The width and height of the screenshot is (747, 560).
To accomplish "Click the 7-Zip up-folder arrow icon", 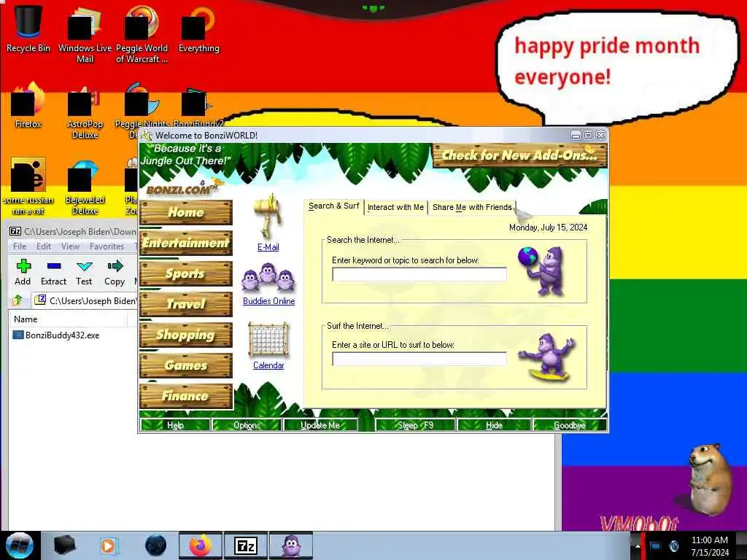I will click(x=18, y=300).
